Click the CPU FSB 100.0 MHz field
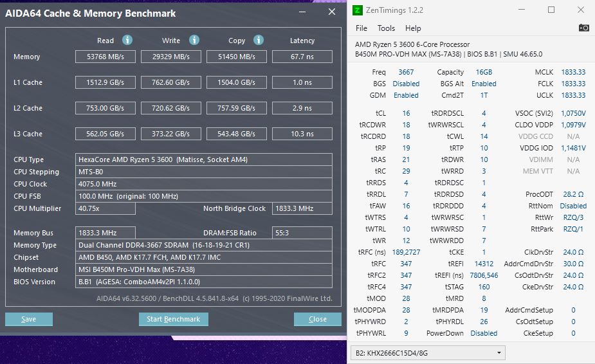This screenshot has width=595, height=364. tap(204, 196)
